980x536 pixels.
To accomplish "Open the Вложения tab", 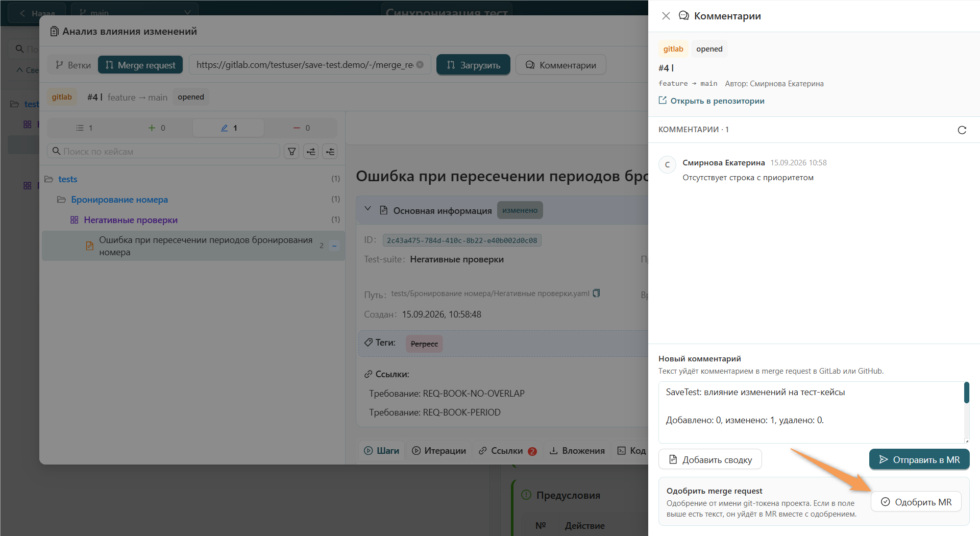I will 577,451.
